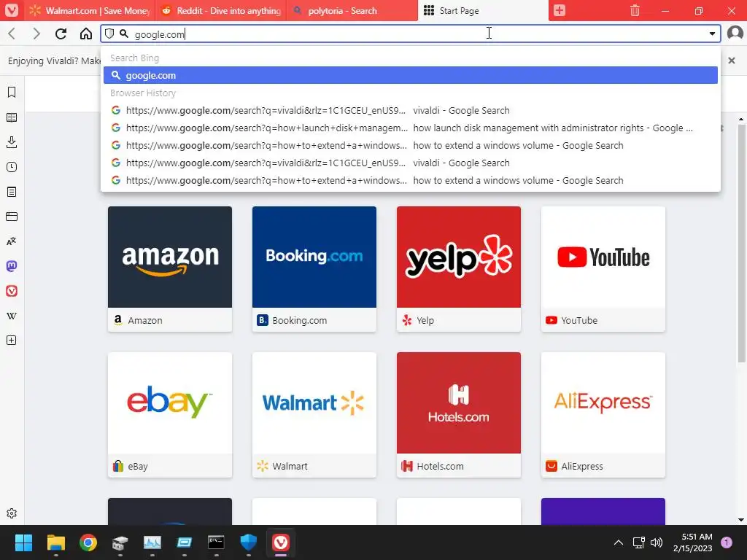The height and width of the screenshot is (560, 747).
Task: Go forward with the Forward arrow
Action: [x=36, y=34]
